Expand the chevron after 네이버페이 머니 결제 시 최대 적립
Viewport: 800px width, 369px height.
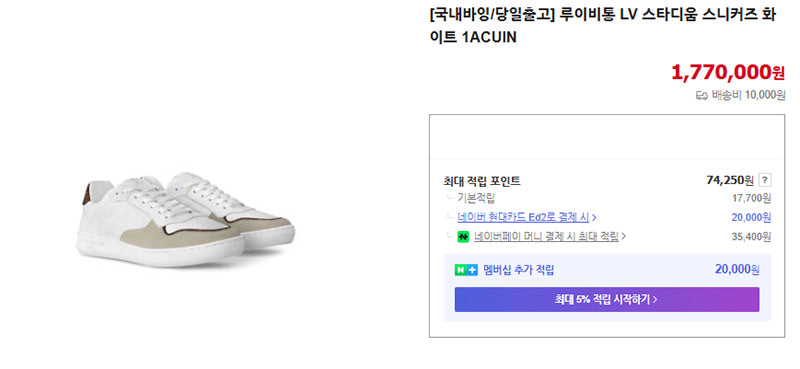pos(624,237)
